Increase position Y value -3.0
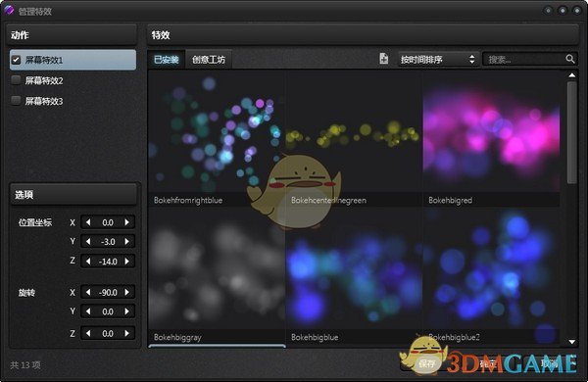Viewport: 588px width, 382px height. pos(127,241)
